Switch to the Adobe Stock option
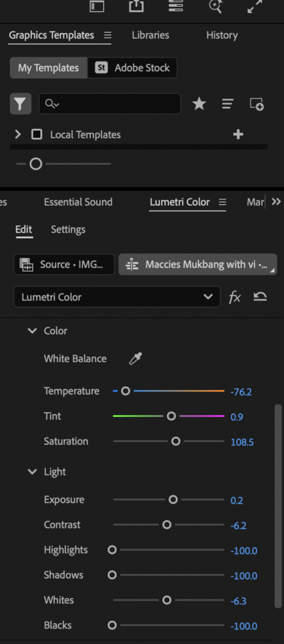Image resolution: width=284 pixels, height=644 pixels. pyautogui.click(x=132, y=68)
